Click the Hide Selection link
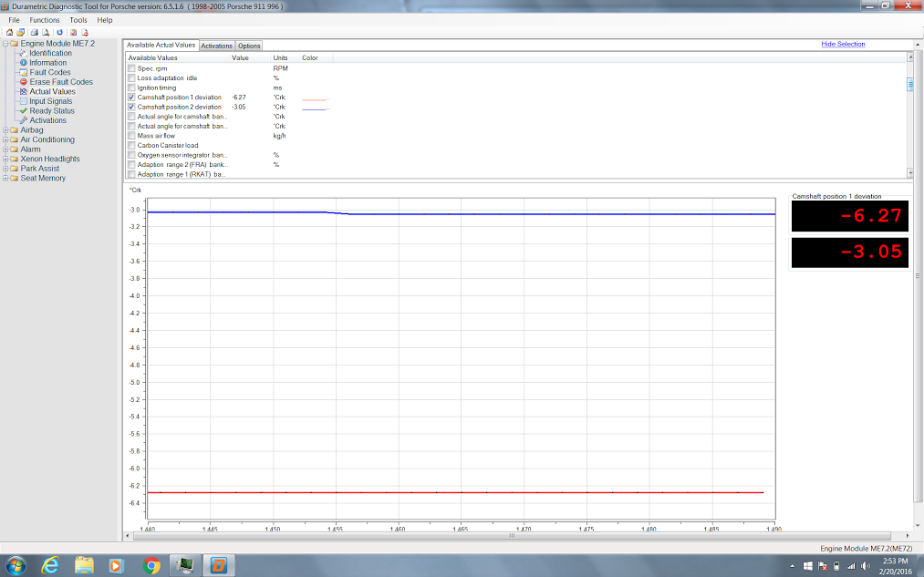The height and width of the screenshot is (577, 924). 843,44
